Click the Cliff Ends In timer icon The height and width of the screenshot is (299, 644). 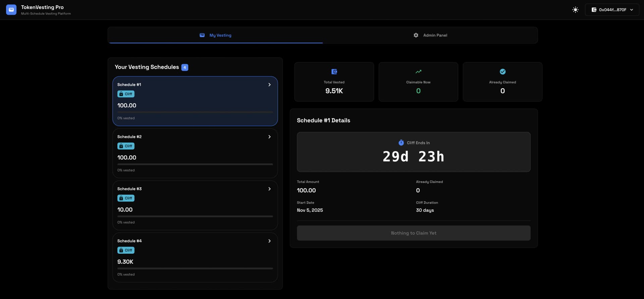[x=401, y=143]
